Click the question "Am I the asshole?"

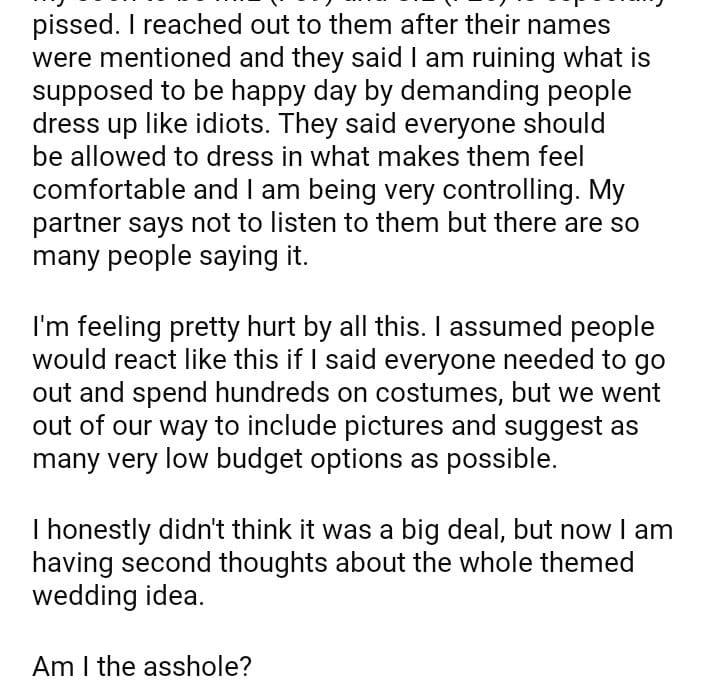tap(141, 667)
